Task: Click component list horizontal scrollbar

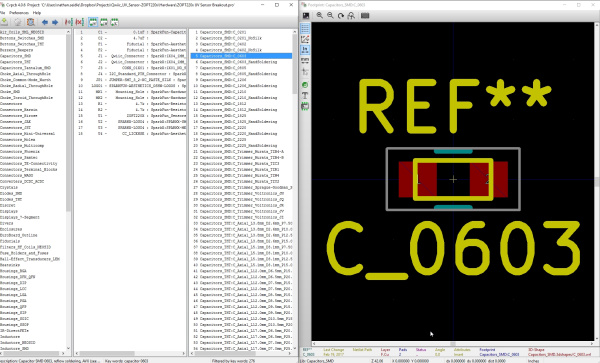Action: click(107, 353)
